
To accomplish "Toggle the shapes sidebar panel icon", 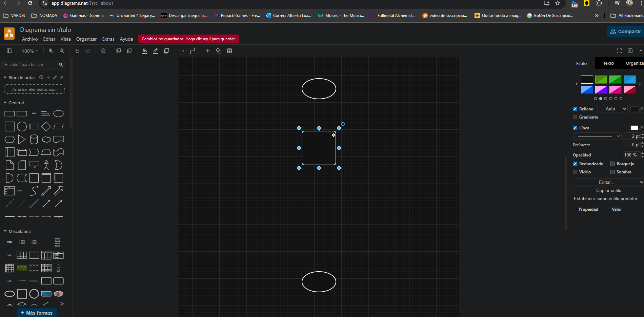I will pyautogui.click(x=9, y=51).
